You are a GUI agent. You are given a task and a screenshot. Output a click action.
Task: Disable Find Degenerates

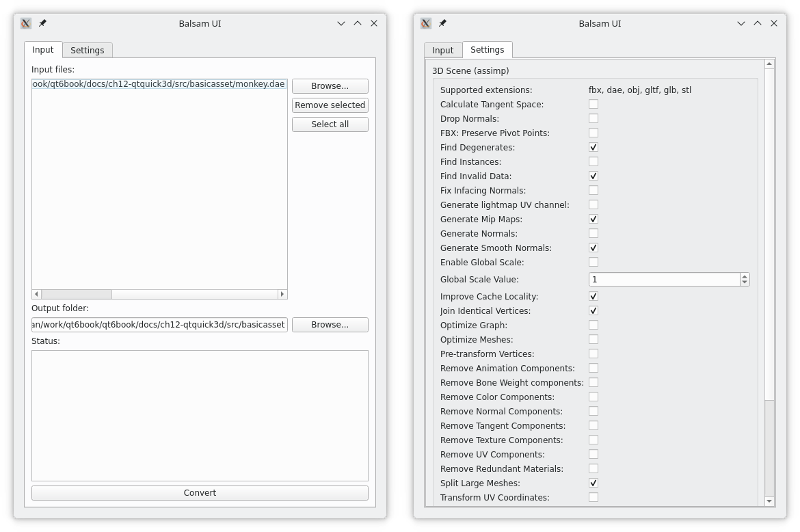pyautogui.click(x=593, y=147)
